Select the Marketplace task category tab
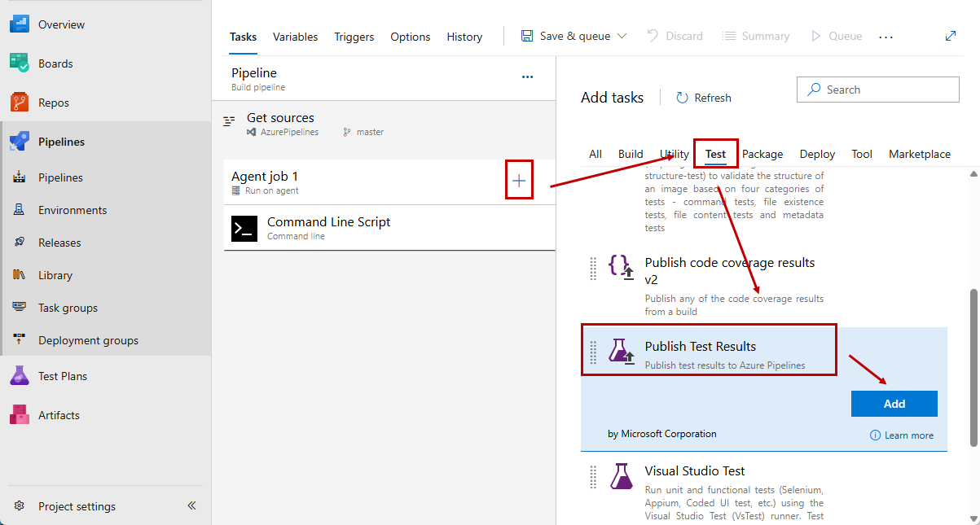The height and width of the screenshot is (525, 980). coord(920,154)
